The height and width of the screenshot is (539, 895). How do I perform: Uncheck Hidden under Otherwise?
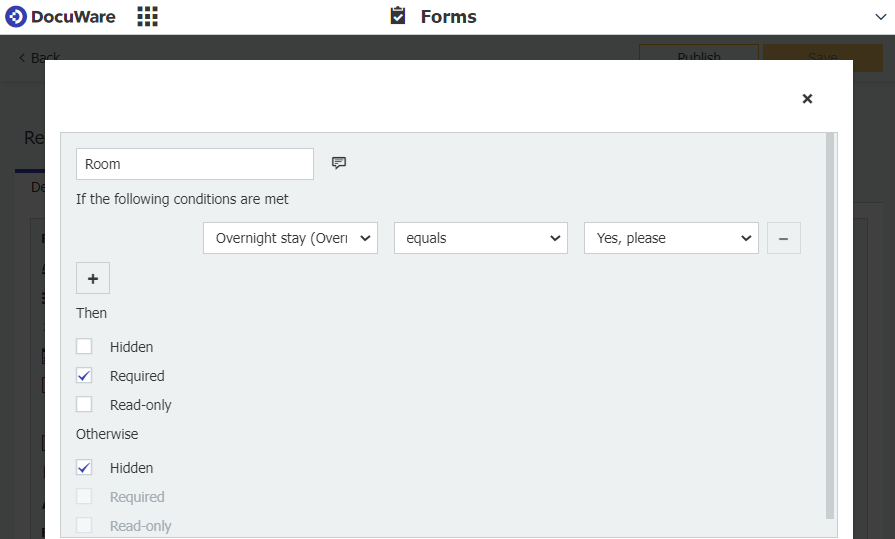[x=85, y=468]
